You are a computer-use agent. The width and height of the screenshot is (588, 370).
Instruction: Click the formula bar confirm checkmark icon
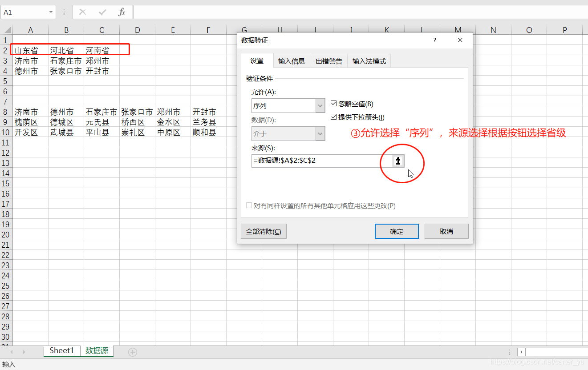tap(102, 12)
